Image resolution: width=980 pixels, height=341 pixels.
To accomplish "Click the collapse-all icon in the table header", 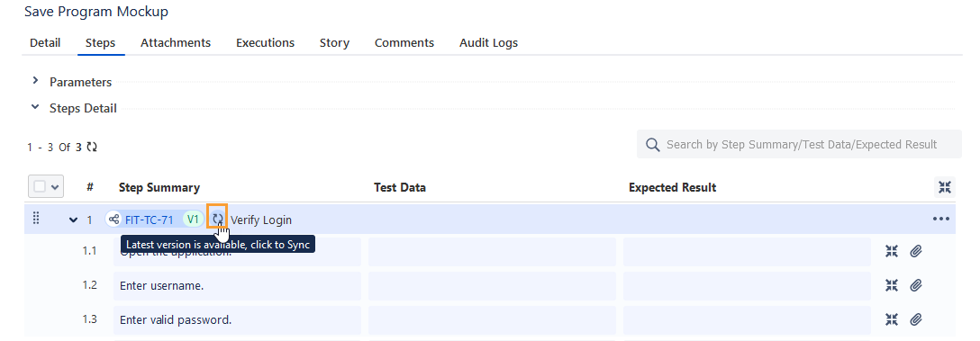I will point(944,187).
